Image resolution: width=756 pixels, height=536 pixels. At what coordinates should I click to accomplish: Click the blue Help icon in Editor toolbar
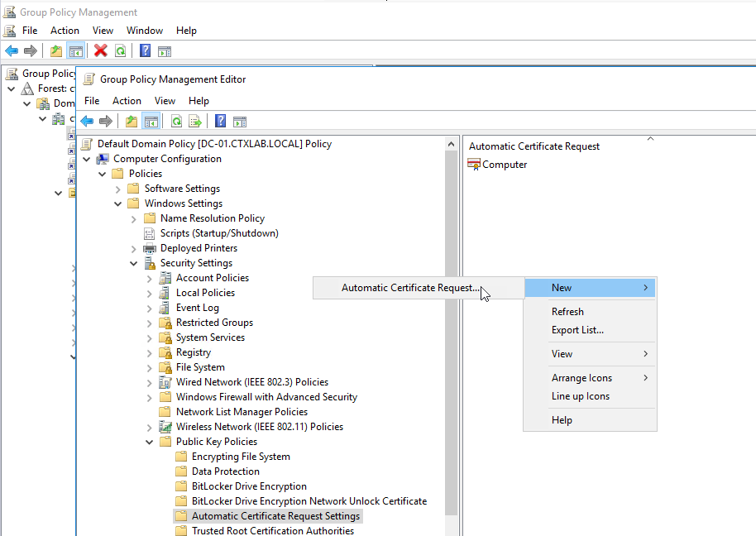221,122
